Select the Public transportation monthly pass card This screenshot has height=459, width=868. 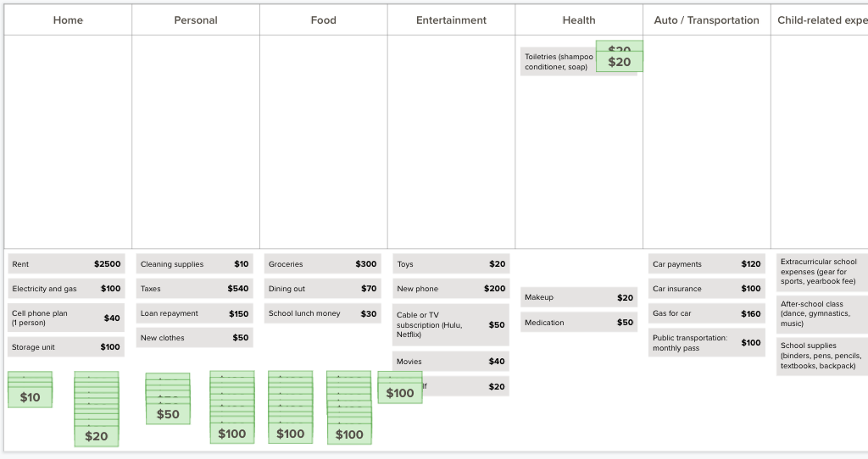pyautogui.click(x=706, y=342)
